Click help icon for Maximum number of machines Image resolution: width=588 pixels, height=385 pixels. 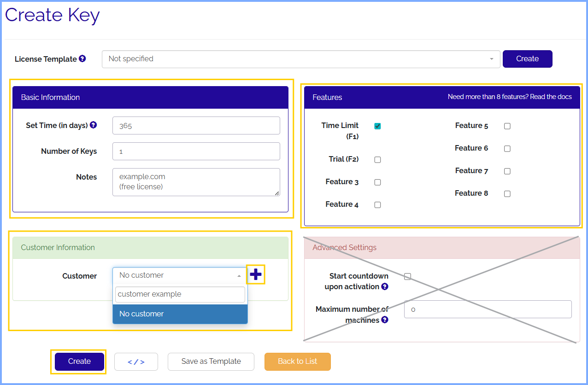[x=385, y=320]
